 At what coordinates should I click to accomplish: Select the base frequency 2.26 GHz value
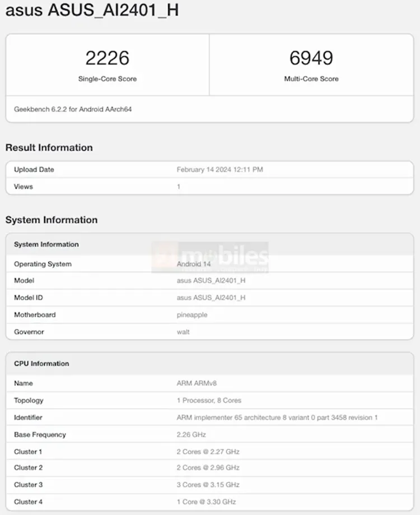[x=192, y=435]
